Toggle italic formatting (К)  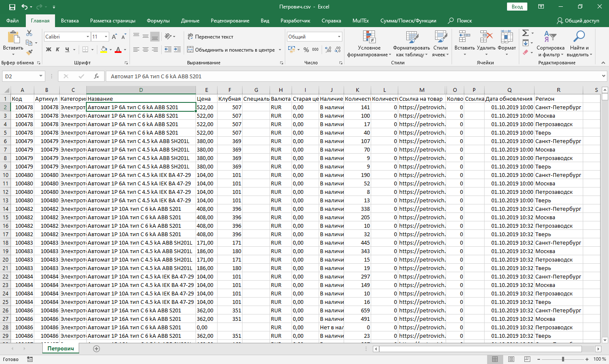[x=58, y=50]
